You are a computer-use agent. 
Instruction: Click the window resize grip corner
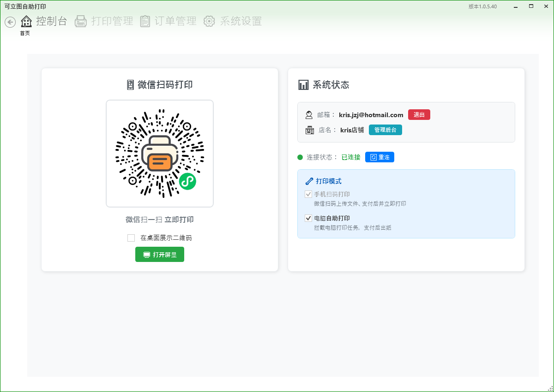[550, 388]
